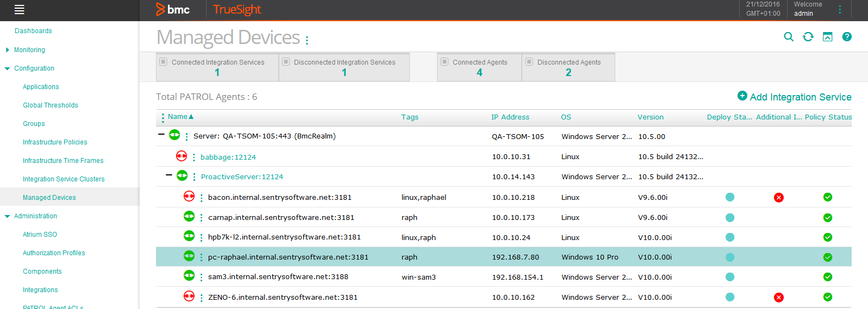Collapse the ProactiveServer:12124 row

(x=168, y=175)
